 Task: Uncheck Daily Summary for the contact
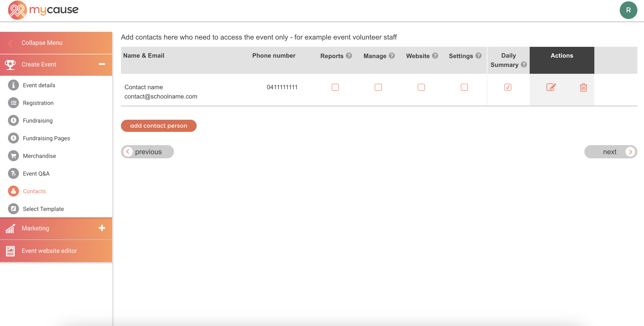[508, 87]
